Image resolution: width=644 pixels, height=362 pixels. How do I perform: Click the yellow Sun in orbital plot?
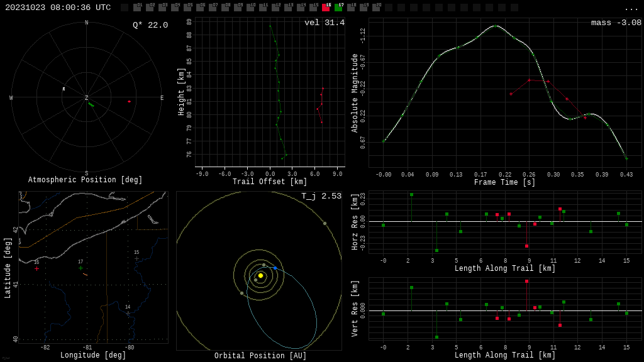coord(260,275)
